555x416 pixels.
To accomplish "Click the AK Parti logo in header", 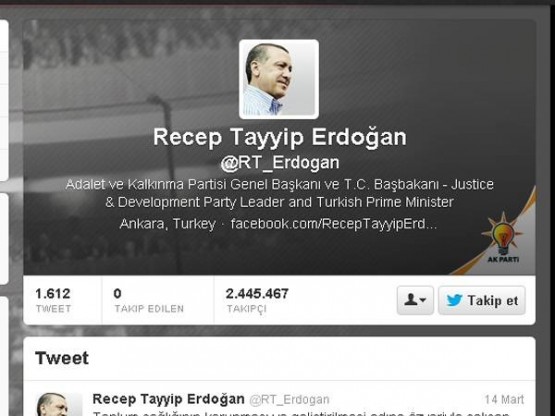I will 504,239.
